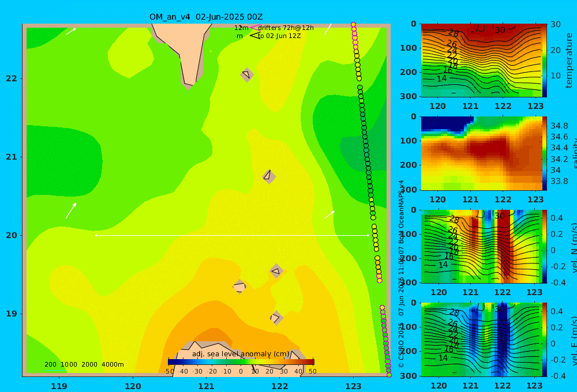The image size is (577, 392).
Task: Click longitude label 119 on main map
Action: (59, 386)
